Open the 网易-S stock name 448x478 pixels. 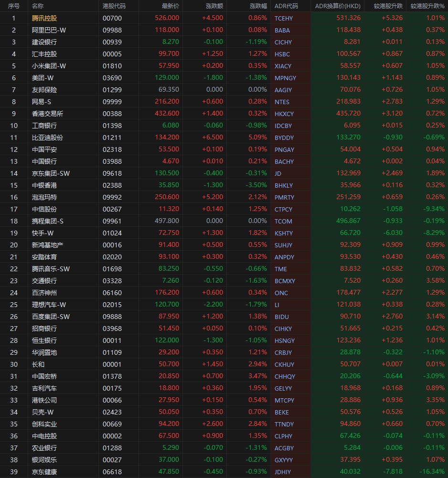(x=41, y=102)
